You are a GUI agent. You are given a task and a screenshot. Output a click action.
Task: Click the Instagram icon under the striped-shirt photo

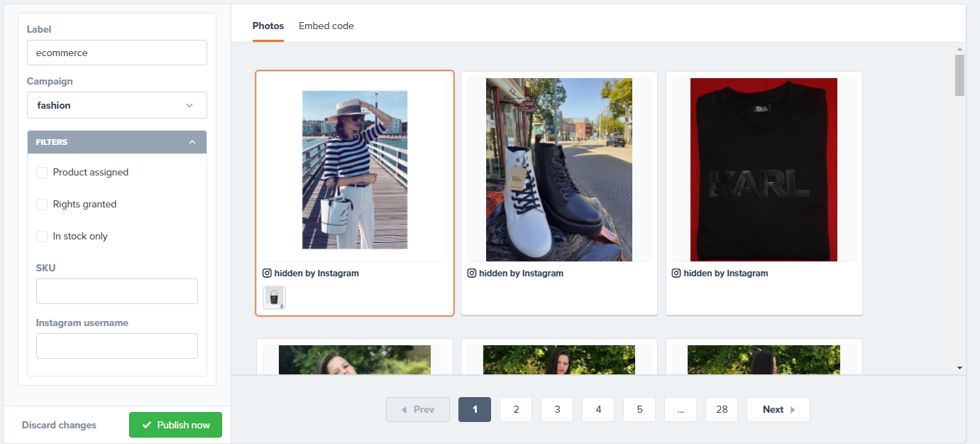268,274
